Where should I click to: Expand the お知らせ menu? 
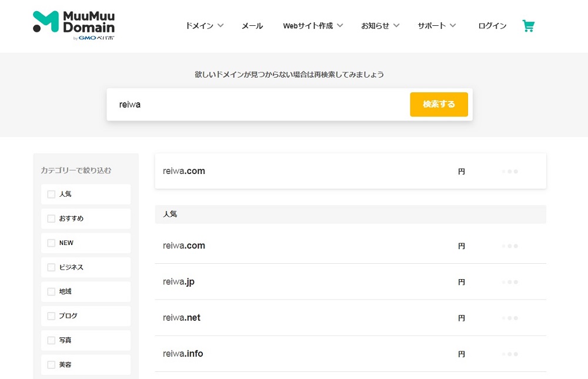(380, 26)
